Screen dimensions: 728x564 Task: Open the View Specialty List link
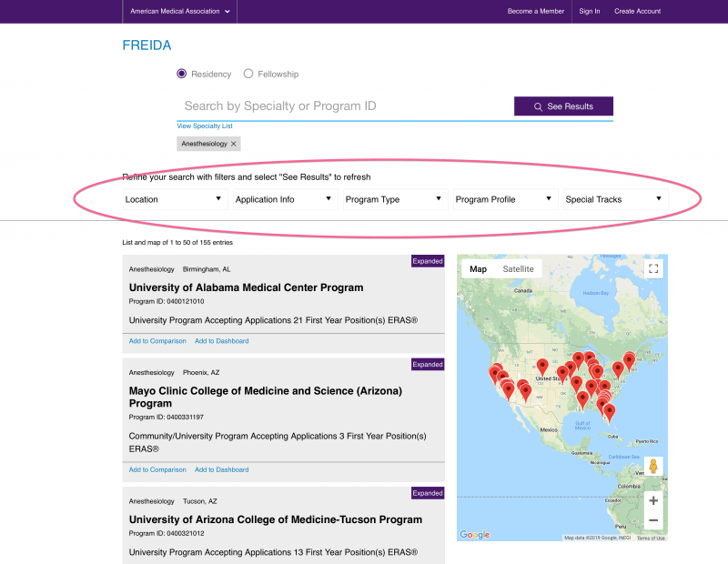(x=205, y=126)
